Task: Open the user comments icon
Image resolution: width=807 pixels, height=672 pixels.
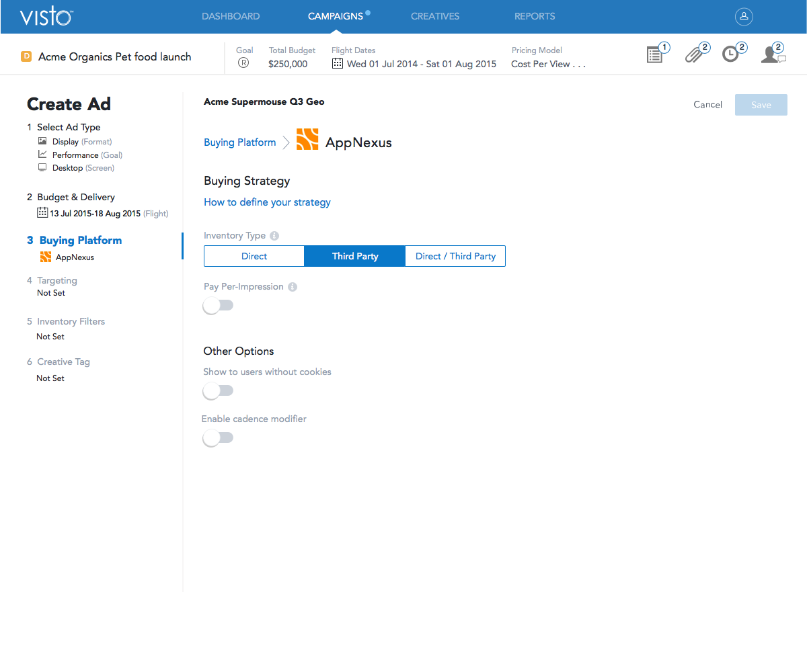Action: [771, 54]
